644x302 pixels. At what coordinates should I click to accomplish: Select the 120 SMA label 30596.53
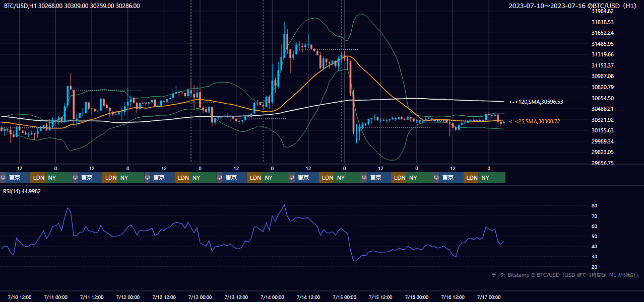(x=536, y=102)
